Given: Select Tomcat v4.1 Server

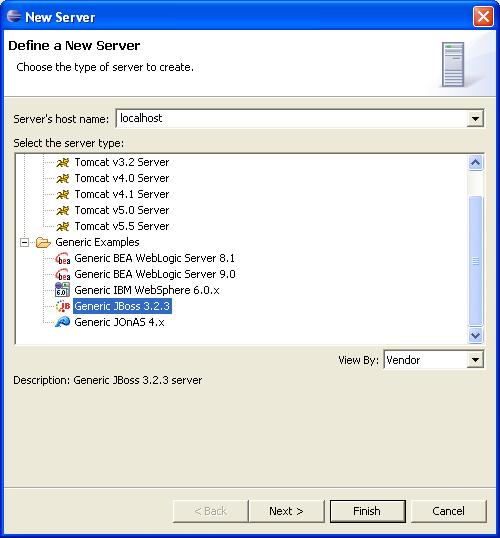Looking at the screenshot, I should pos(122,194).
